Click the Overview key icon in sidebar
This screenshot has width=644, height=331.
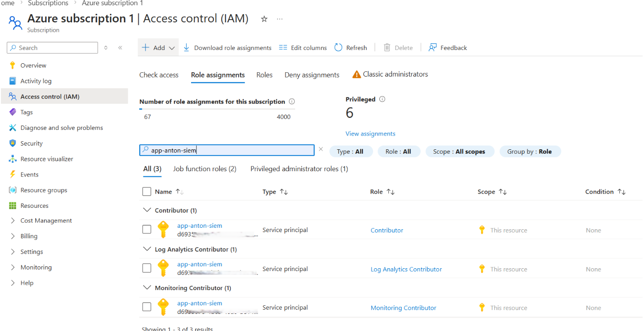[x=12, y=65]
